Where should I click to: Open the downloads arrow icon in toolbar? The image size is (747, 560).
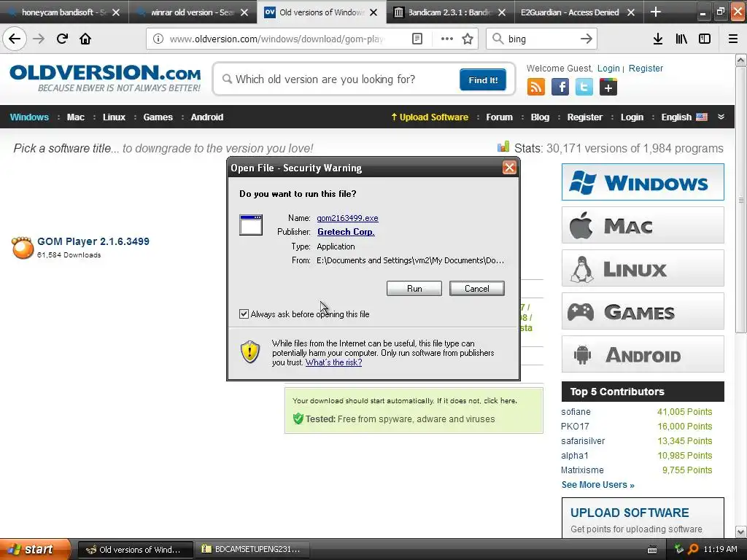coord(657,39)
